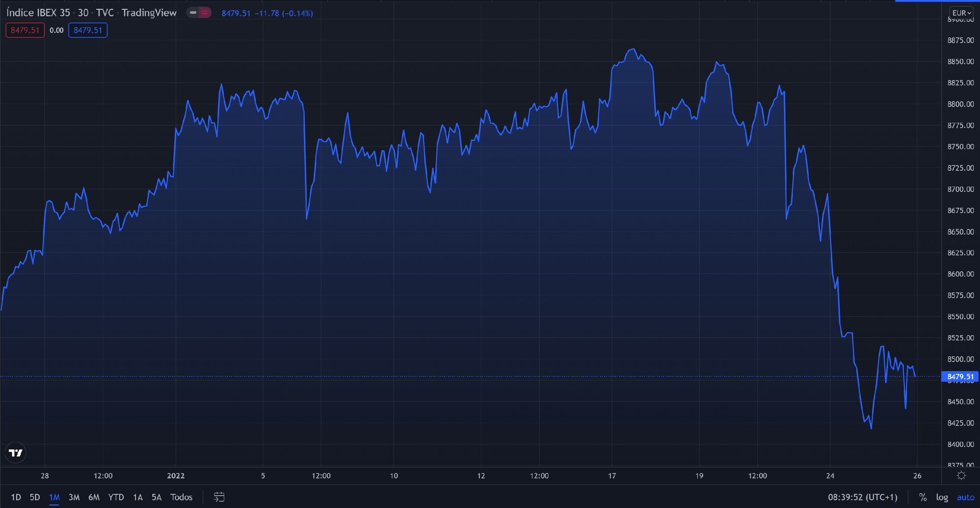
Task: Select the 5D time range
Action: 35,497
